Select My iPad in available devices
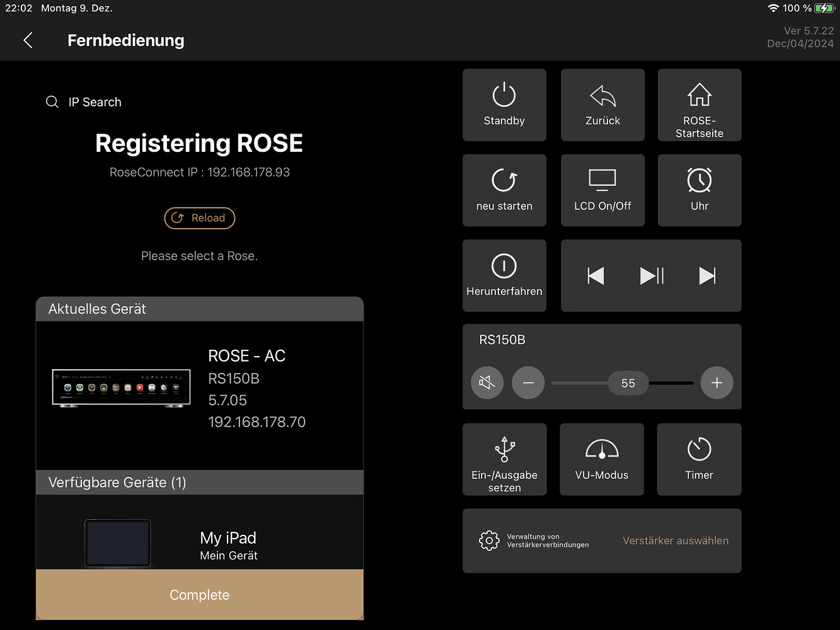The height and width of the screenshot is (630, 840). pyautogui.click(x=200, y=532)
